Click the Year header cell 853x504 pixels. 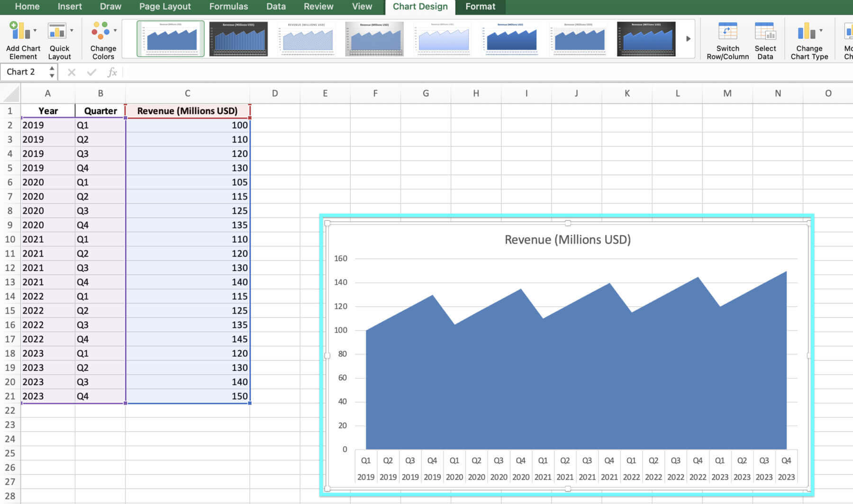pyautogui.click(x=48, y=111)
